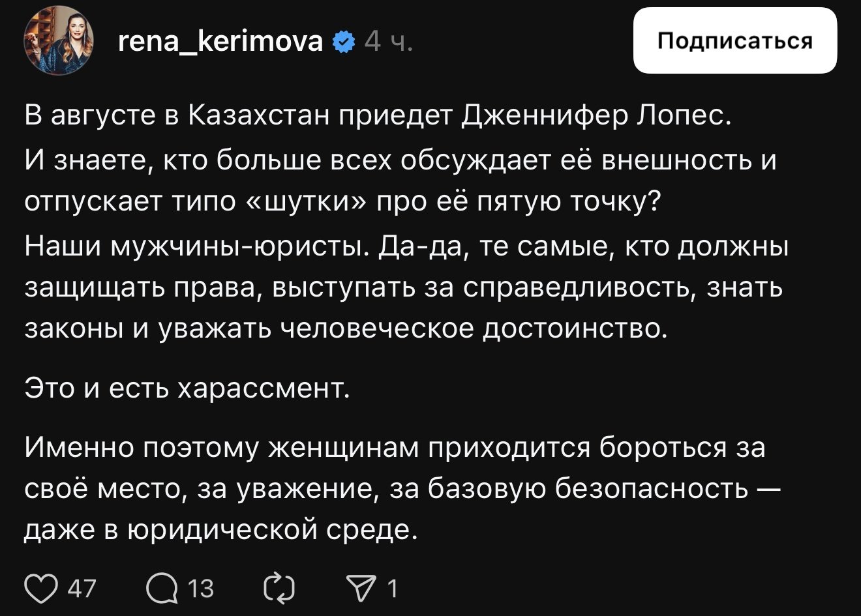The width and height of the screenshot is (861, 616).
Task: Open comments via the speech bubble icon
Action: point(162,588)
